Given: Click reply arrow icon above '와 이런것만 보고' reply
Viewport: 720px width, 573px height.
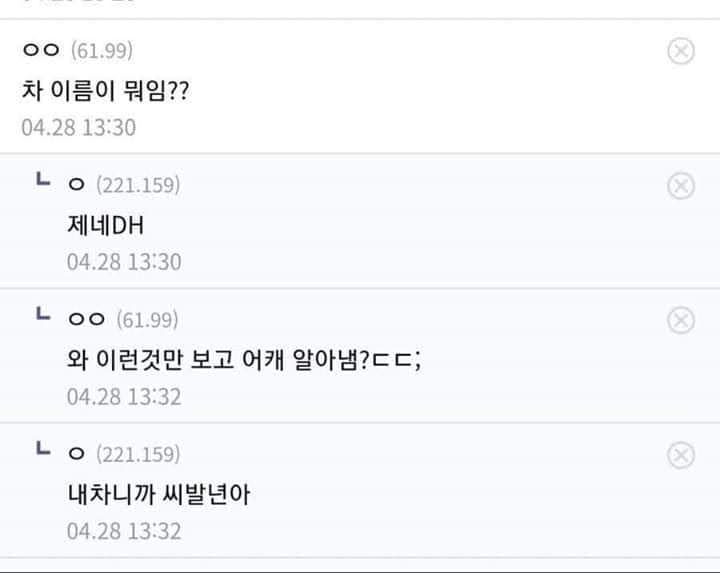Looking at the screenshot, I should (42, 315).
